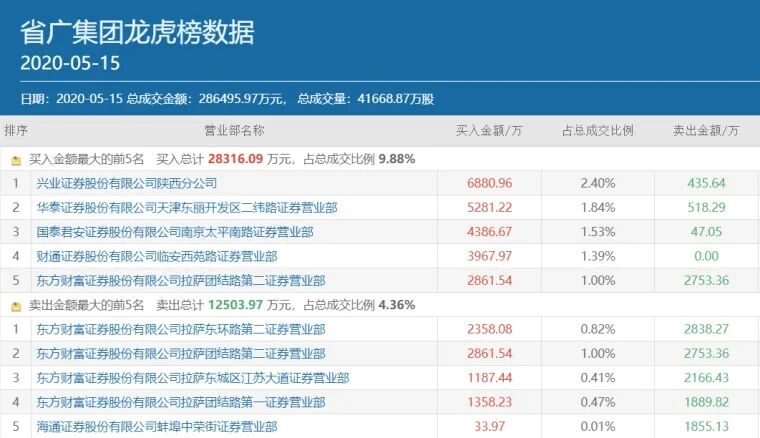Select ratio value 1.53%

point(598,232)
